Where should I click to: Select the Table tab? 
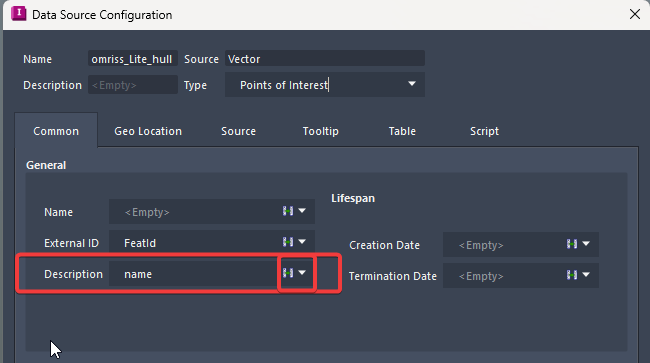(x=402, y=131)
